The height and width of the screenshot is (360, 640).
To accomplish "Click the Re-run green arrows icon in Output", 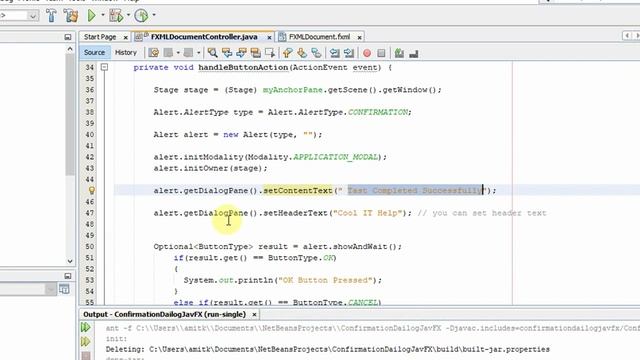I will pyautogui.click(x=86, y=327).
